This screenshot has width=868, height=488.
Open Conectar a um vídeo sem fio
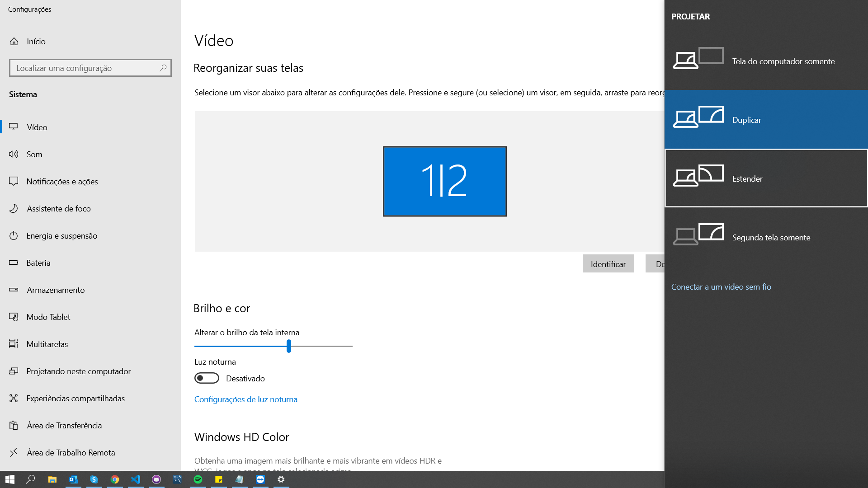(x=721, y=287)
